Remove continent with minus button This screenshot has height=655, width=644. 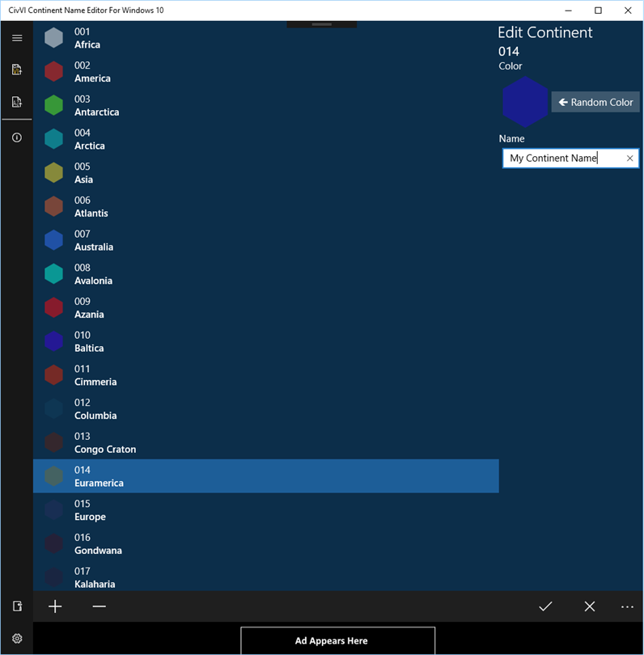(99, 606)
